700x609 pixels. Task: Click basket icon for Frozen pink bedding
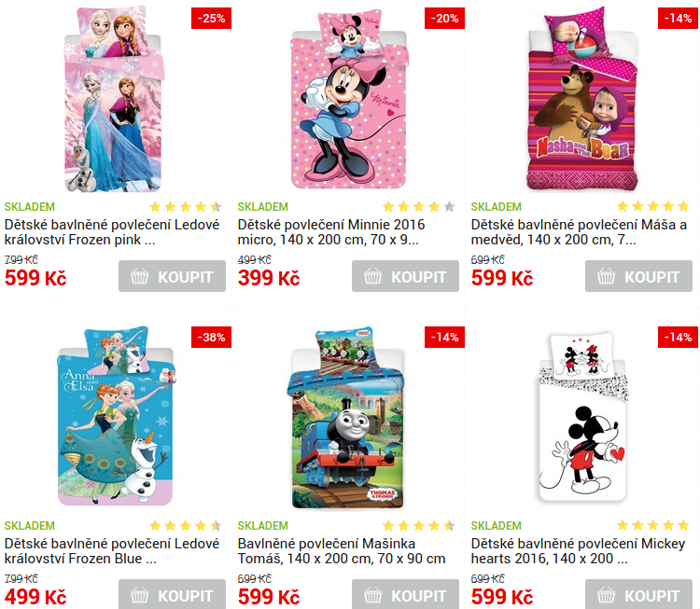click(140, 276)
